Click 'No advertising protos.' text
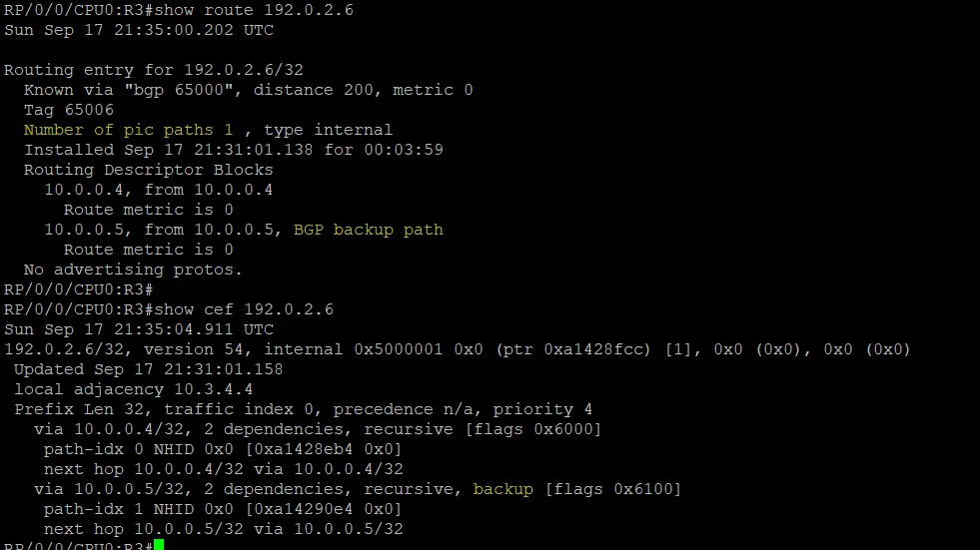 coord(133,270)
